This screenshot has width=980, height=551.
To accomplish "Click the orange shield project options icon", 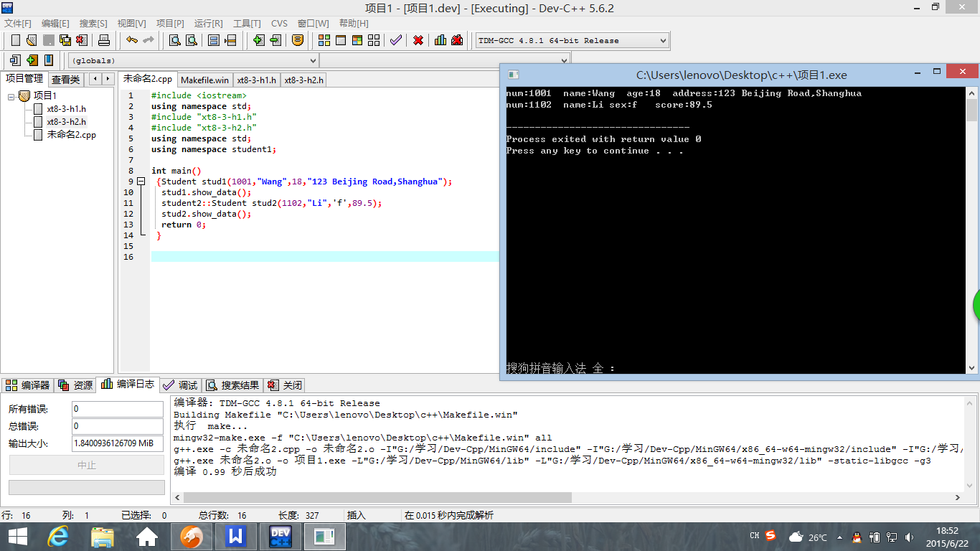I will 298,40.
